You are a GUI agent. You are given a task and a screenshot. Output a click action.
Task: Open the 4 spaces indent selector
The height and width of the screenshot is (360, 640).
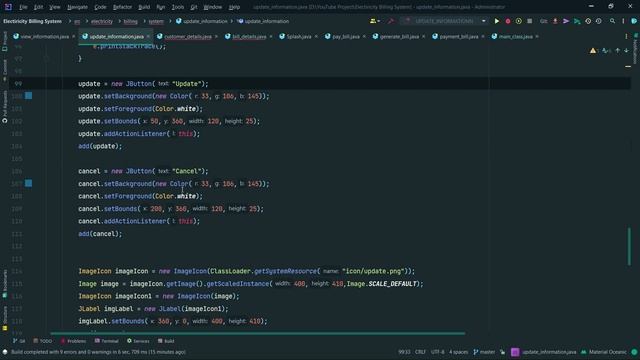coord(458,352)
